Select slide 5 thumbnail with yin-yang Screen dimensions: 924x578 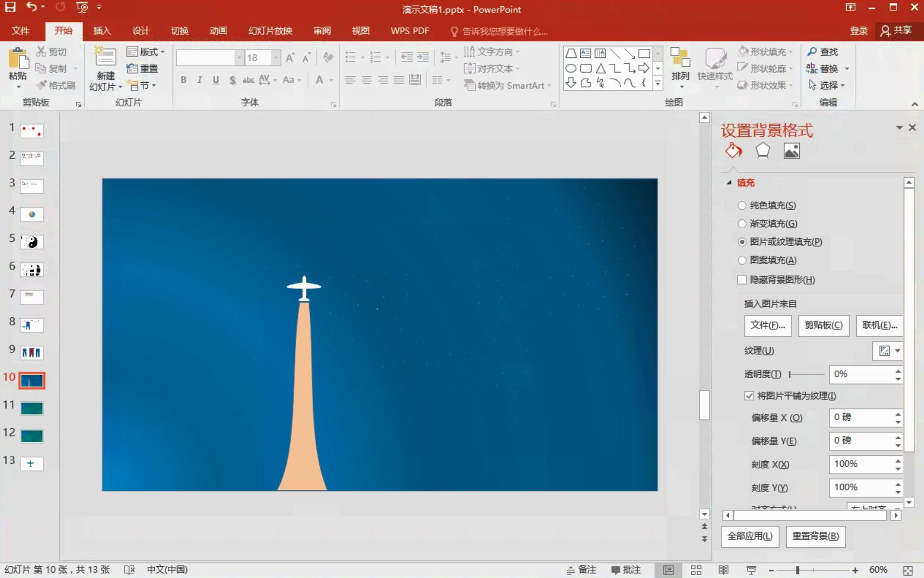[32, 242]
